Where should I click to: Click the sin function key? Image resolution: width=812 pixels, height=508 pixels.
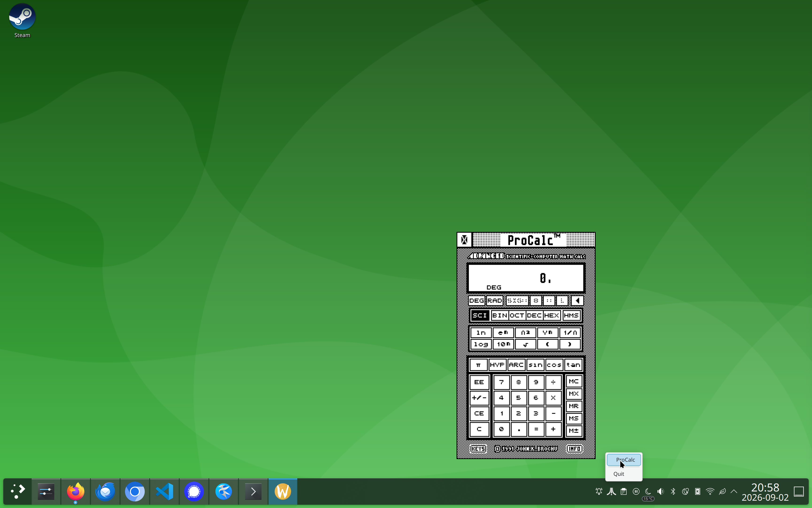535,365
